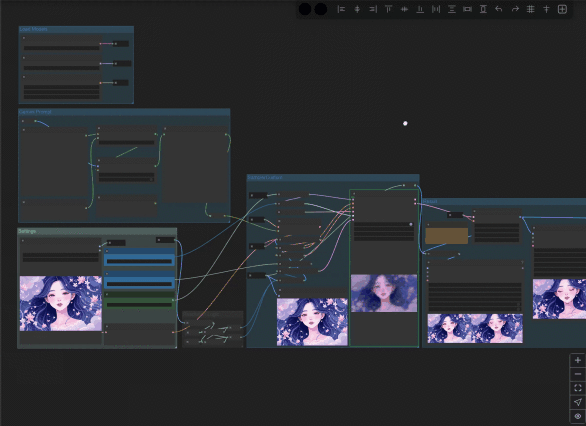The width and height of the screenshot is (586, 426).
Task: Select the Load Models group title
Action: 33,29
